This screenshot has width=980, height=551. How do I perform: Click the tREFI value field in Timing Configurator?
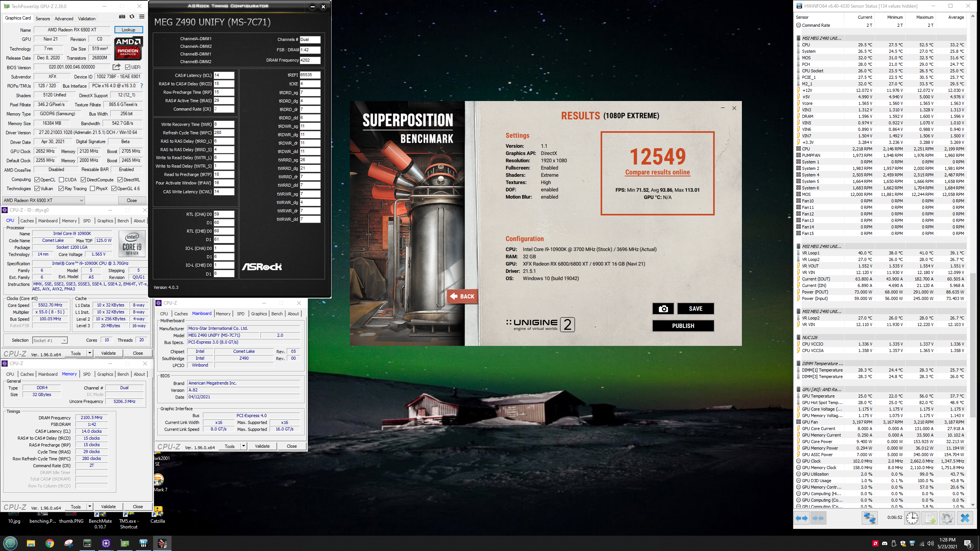tap(310, 75)
